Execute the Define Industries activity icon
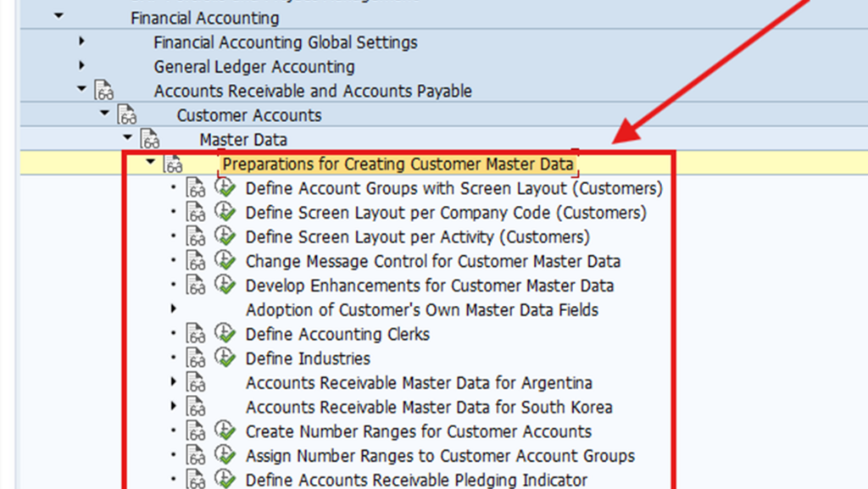Image resolution: width=868 pixels, height=489 pixels. (x=225, y=358)
